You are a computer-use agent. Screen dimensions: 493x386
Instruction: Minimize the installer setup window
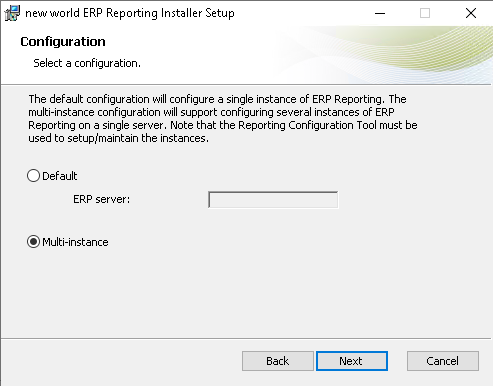(380, 13)
